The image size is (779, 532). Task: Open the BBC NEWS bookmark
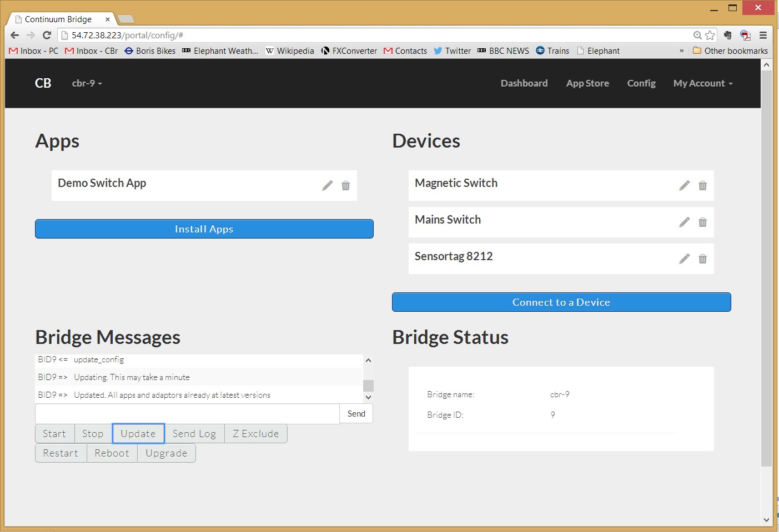tap(503, 50)
